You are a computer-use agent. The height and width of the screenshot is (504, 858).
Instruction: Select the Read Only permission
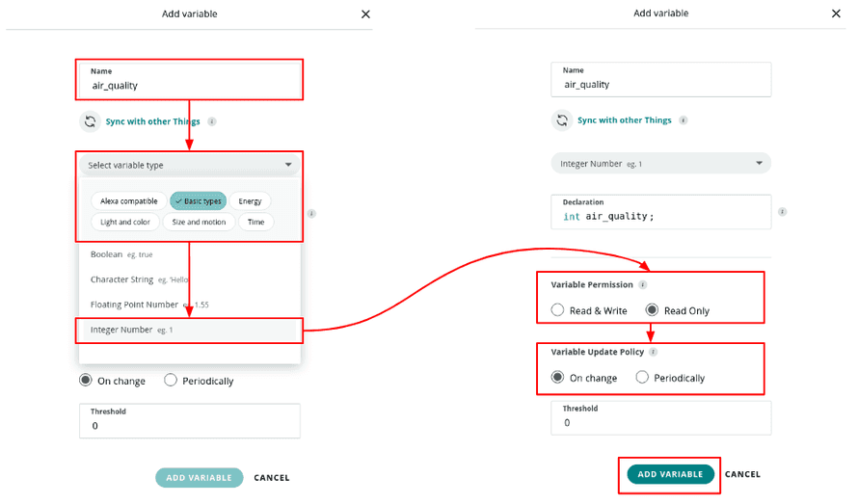click(x=652, y=310)
